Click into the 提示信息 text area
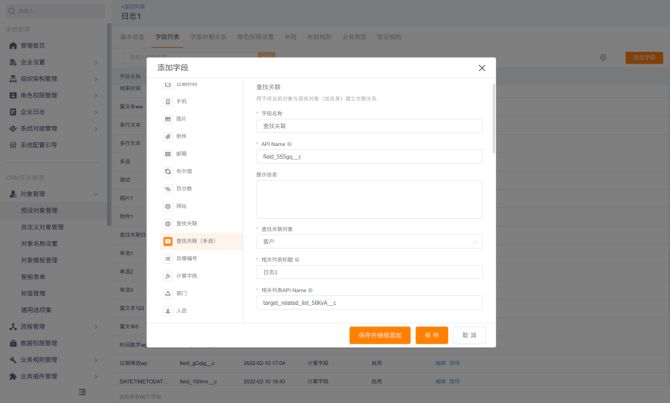670x403 pixels. coord(369,198)
